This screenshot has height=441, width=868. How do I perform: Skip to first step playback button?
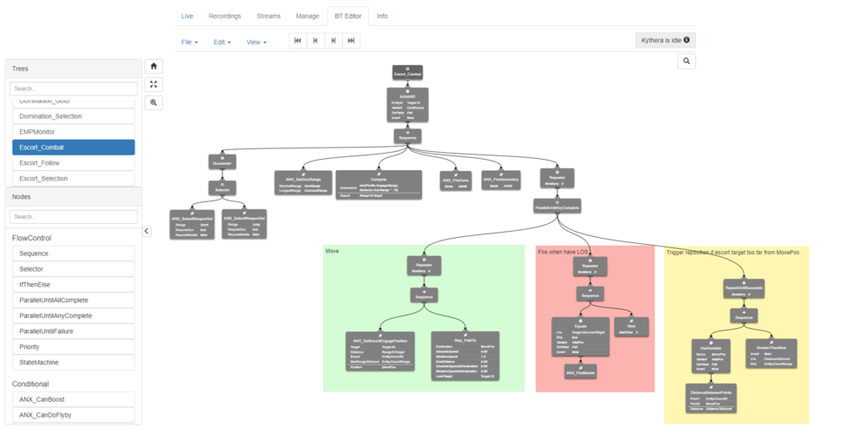[x=297, y=41]
